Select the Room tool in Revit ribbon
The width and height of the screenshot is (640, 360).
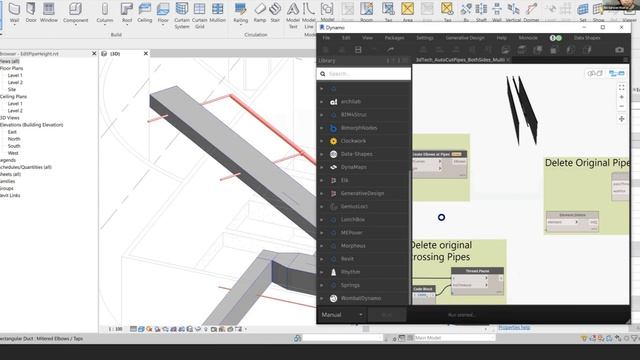(366, 12)
